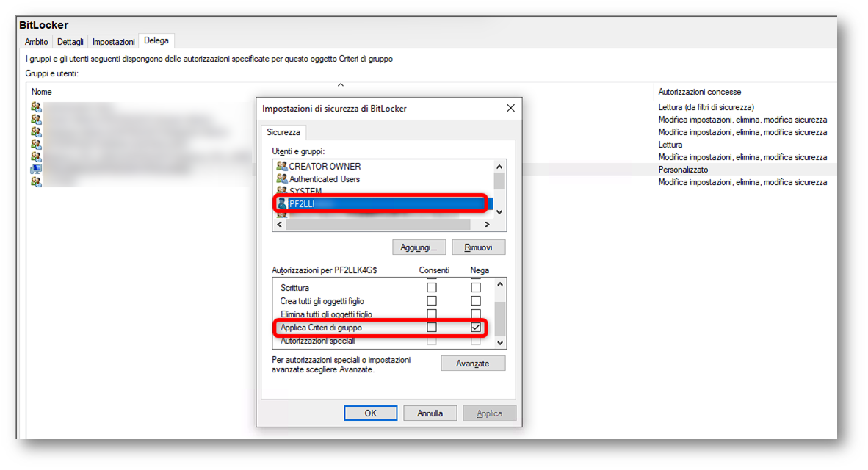Click the Rimuovi button
The image size is (868, 470).
pyautogui.click(x=478, y=247)
